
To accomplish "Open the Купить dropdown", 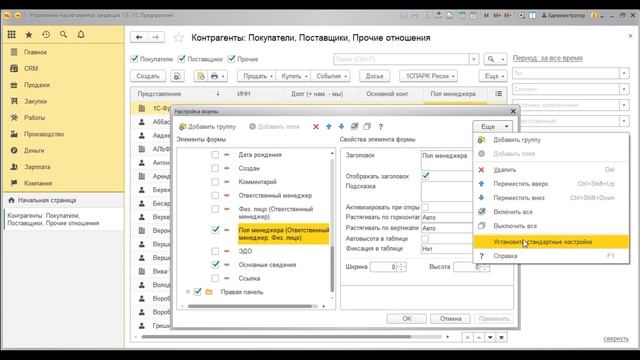I will (x=293, y=76).
